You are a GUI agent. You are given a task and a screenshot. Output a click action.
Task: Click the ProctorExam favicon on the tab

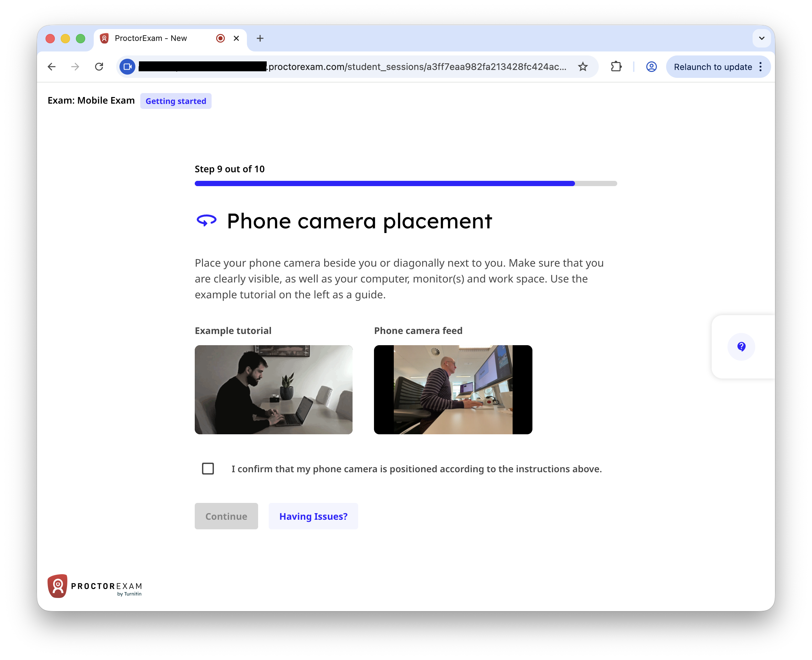(104, 38)
